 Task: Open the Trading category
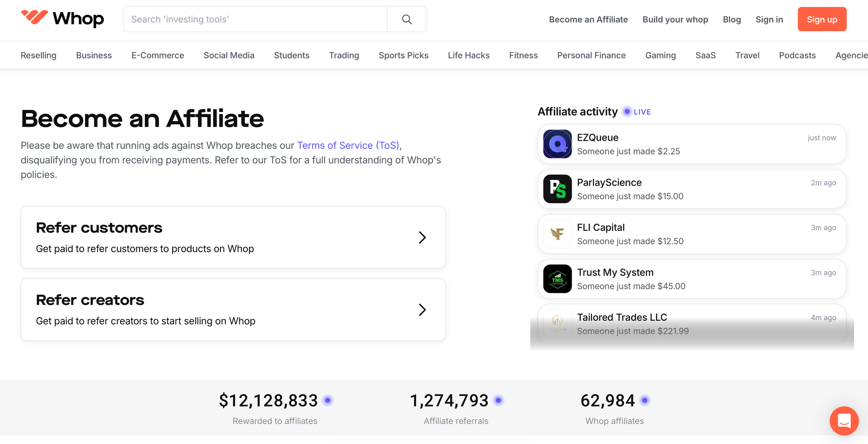344,55
